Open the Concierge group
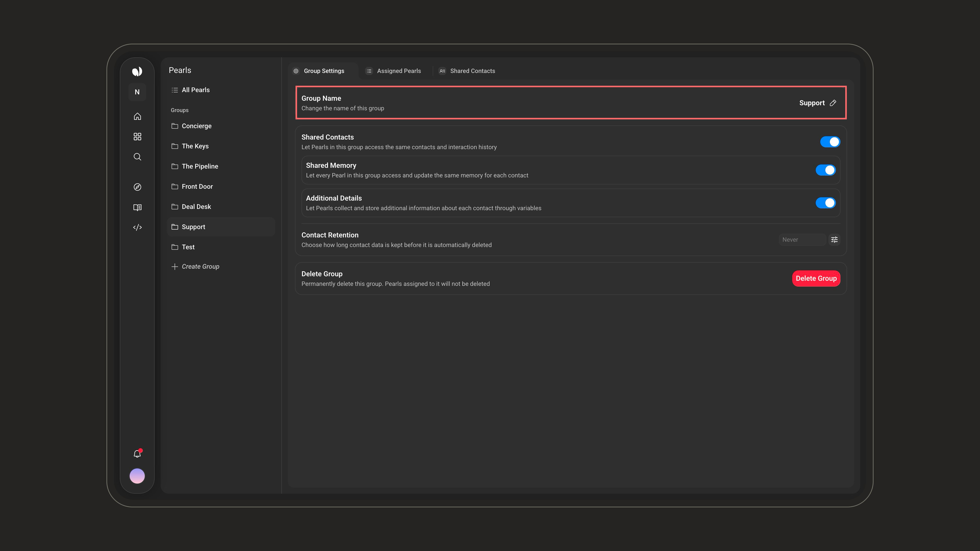Screen dimensions: 980x551 pyautogui.click(x=221, y=126)
